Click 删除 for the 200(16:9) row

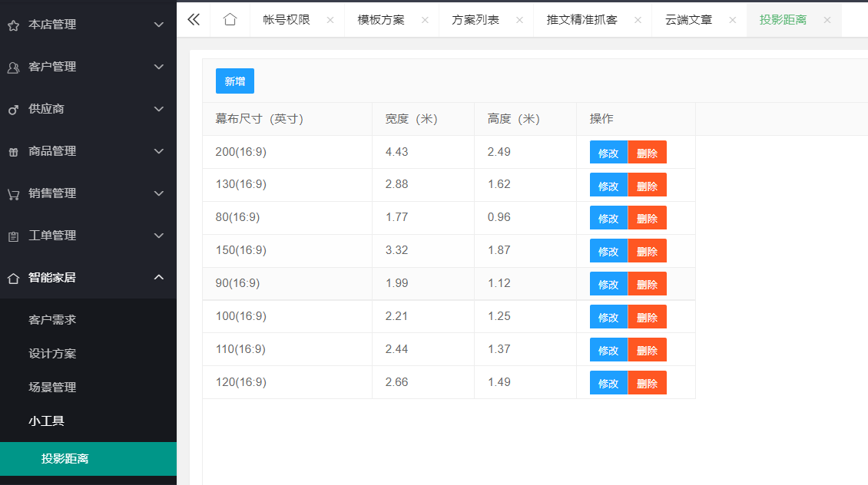coord(647,153)
